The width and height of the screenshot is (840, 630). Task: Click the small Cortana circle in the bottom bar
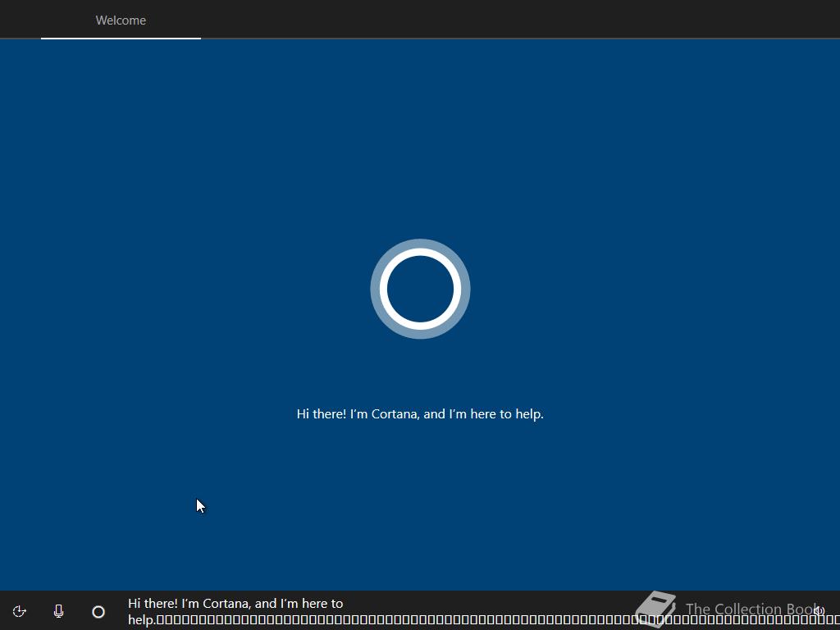tap(98, 612)
